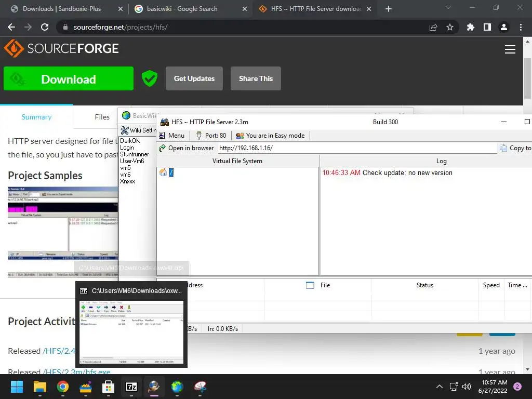Click the HFS icon in the taskbar
Screen dimensions: 532x399
[x=154, y=387]
